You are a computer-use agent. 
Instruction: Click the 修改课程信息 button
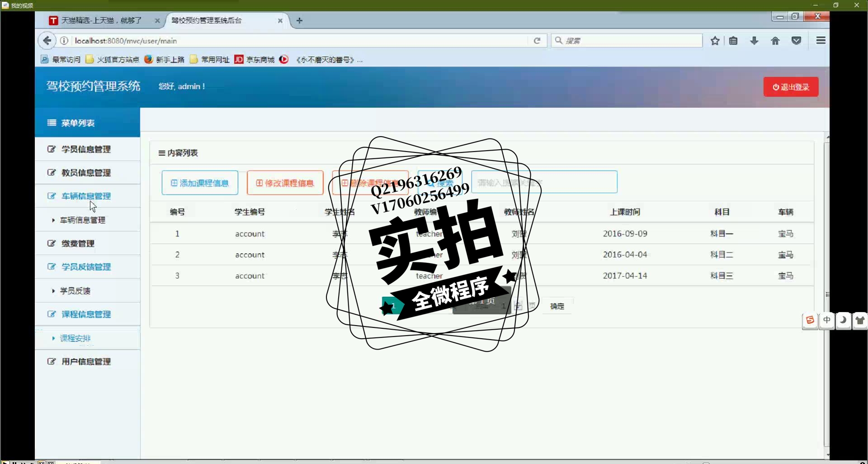pos(285,183)
